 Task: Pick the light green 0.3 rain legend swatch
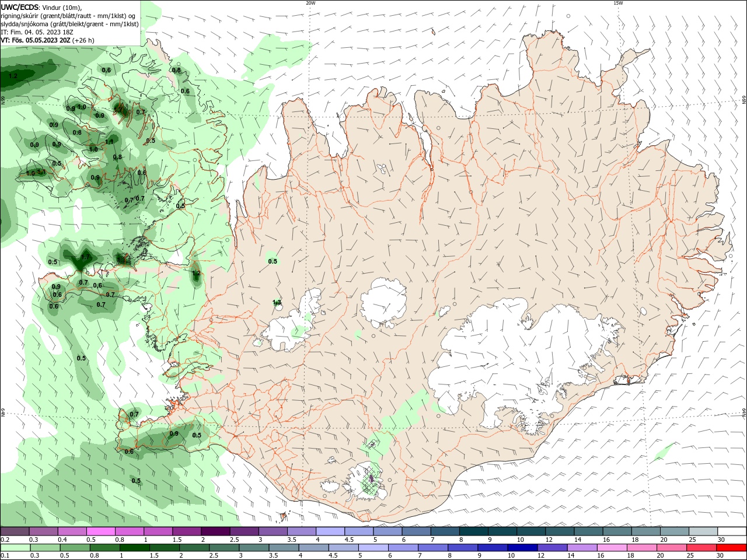45,548
